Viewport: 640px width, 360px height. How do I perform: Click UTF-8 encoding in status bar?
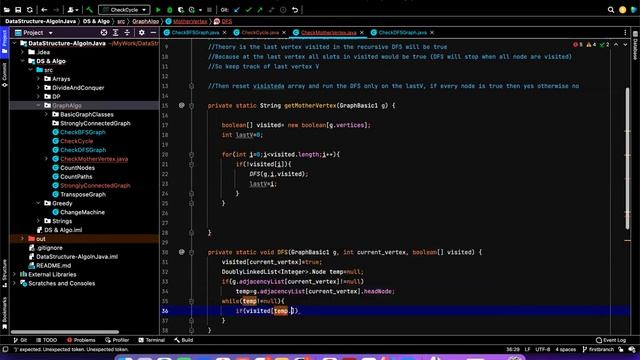pos(542,349)
